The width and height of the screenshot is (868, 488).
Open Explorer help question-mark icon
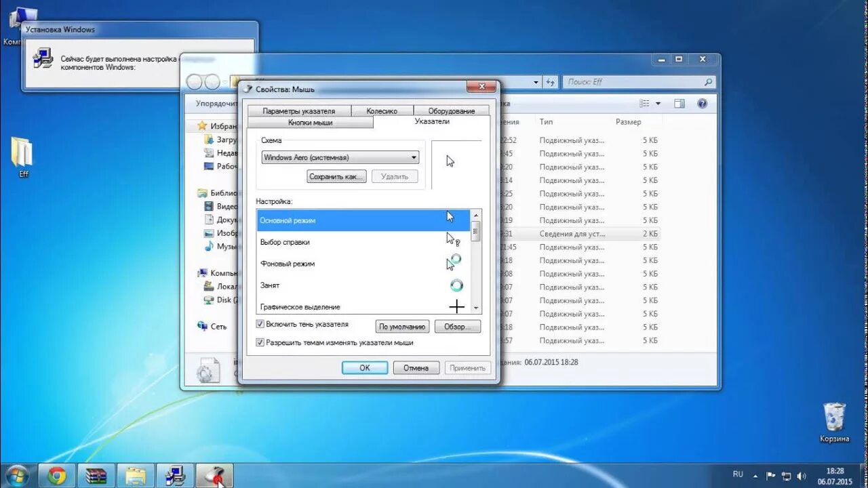pyautogui.click(x=703, y=104)
